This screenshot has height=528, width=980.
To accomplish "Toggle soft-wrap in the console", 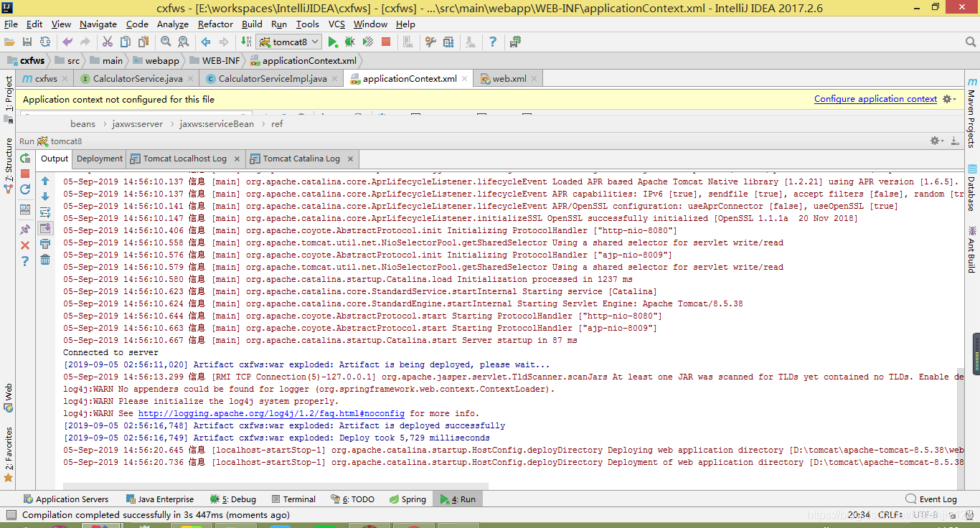I will click(45, 212).
